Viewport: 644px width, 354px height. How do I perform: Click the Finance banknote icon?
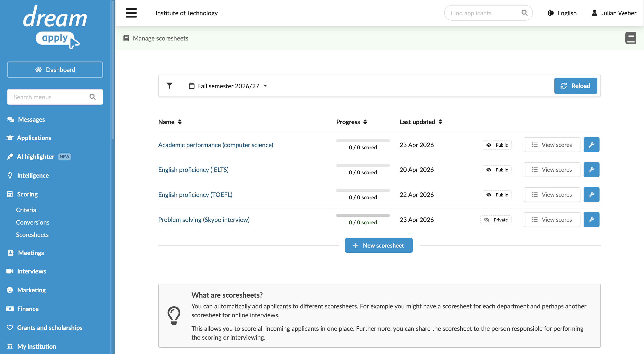[x=10, y=309]
